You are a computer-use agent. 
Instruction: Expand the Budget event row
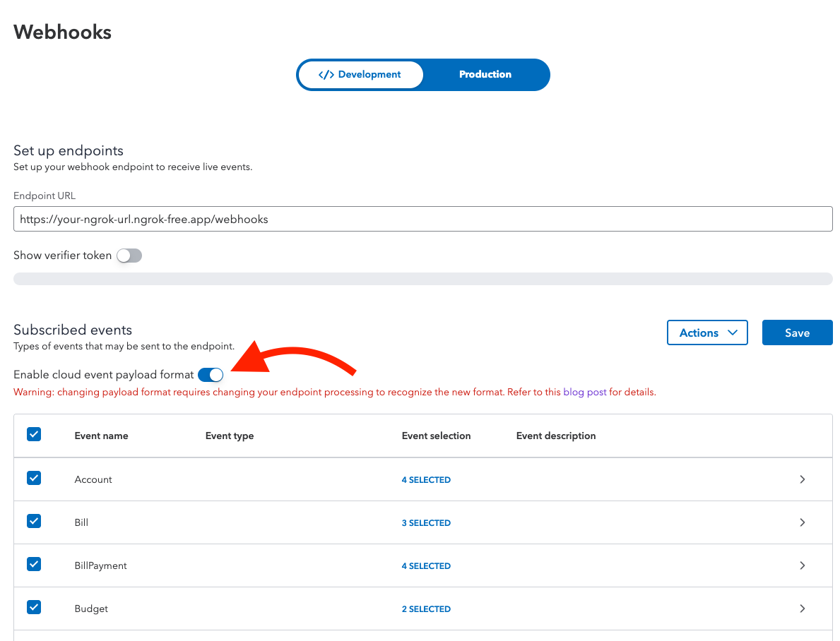pos(803,609)
